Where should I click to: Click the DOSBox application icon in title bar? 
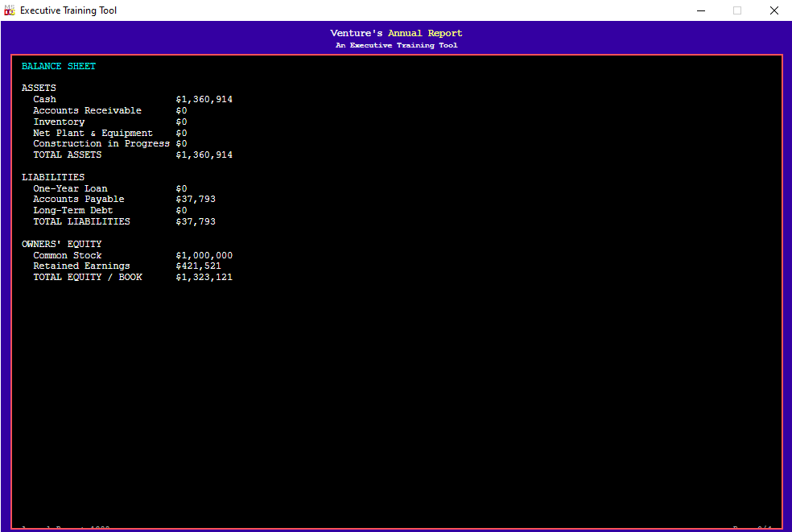click(9, 10)
